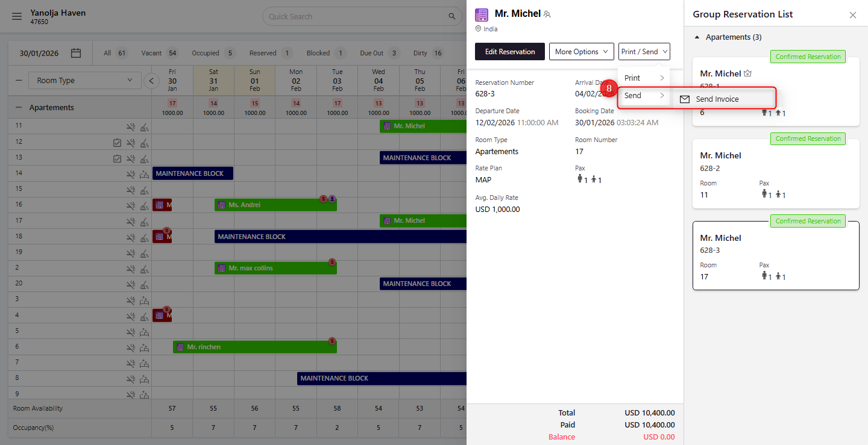The height and width of the screenshot is (445, 868).
Task: Click the broom icon for room 2
Action: (144, 268)
